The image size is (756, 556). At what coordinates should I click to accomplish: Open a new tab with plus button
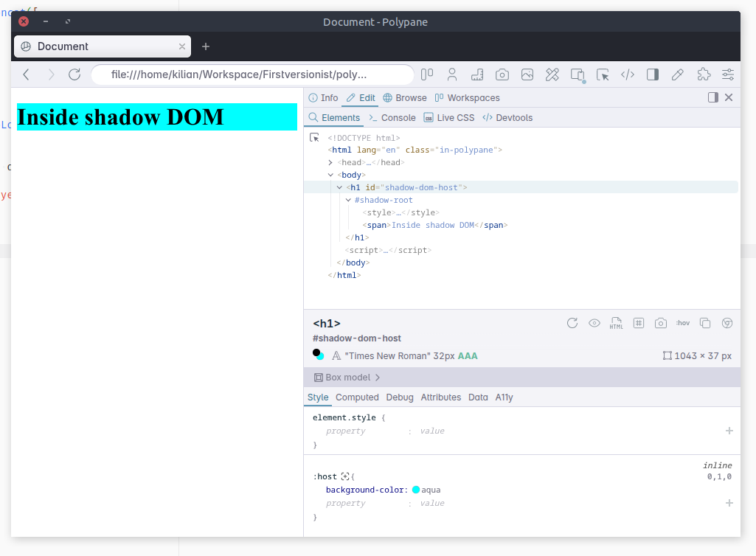click(x=206, y=46)
